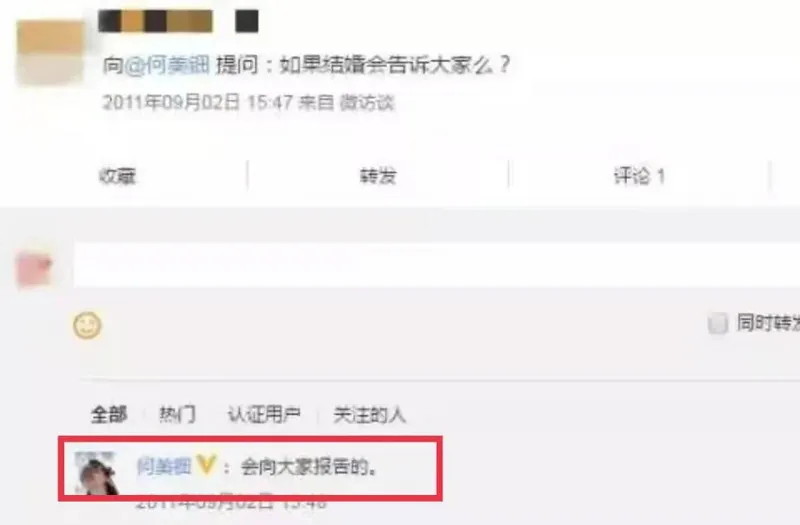Viewport: 800px width, 525px height.
Task: Click the 收藏 button
Action: click(x=117, y=176)
